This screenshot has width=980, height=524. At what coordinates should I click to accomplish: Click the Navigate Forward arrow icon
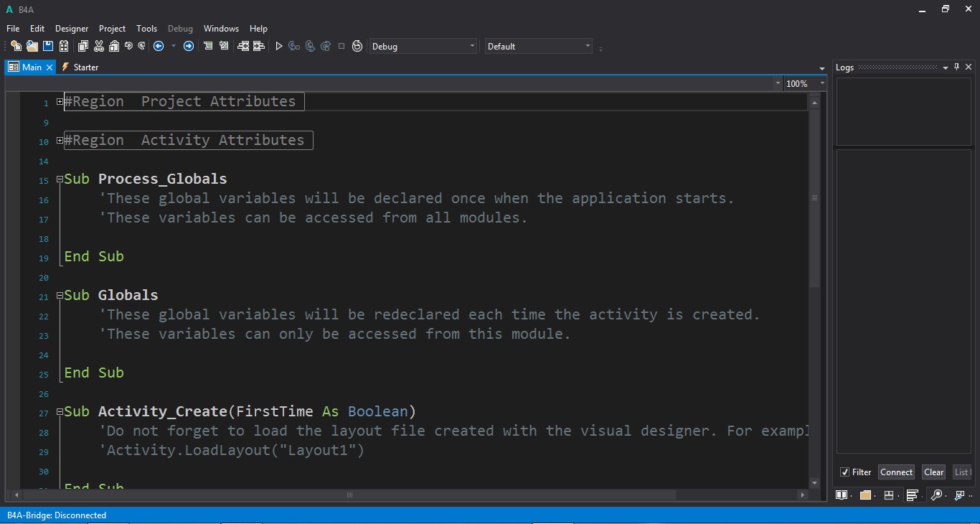pos(189,46)
